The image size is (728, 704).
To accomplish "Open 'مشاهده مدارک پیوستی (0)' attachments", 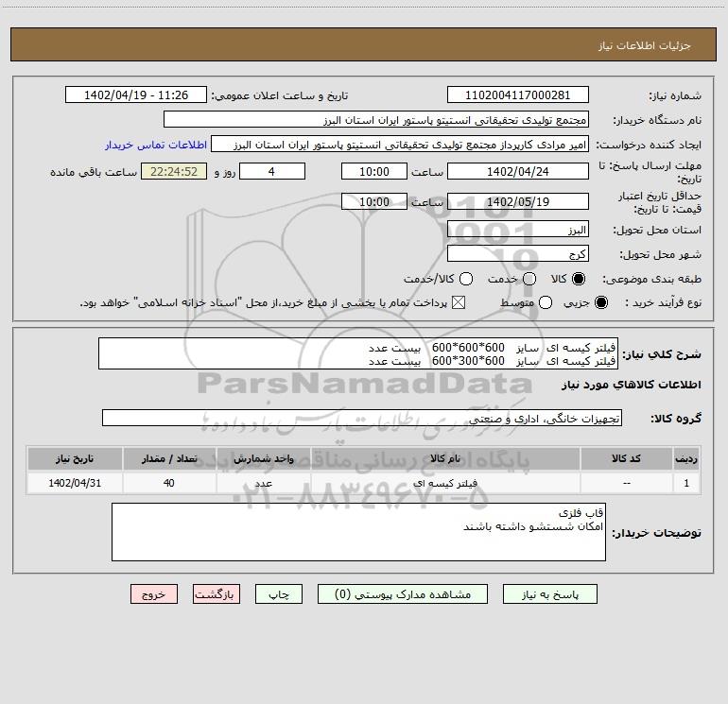I will tap(403, 594).
